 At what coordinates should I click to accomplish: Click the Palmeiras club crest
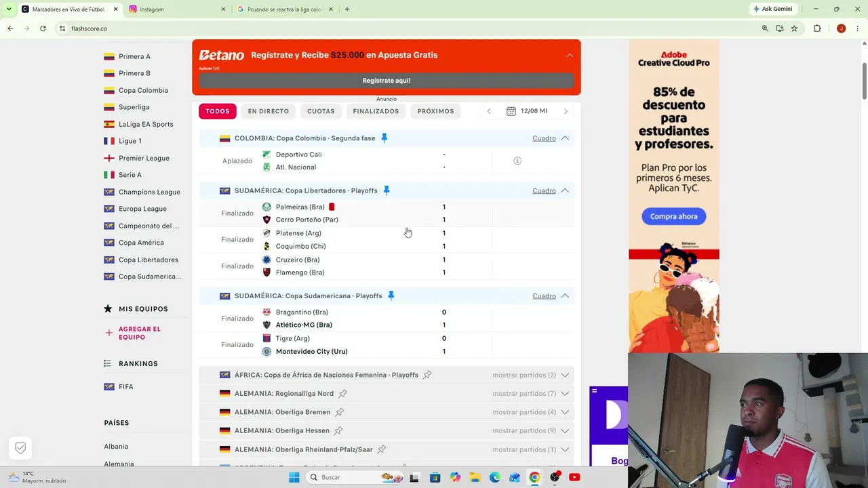click(267, 207)
